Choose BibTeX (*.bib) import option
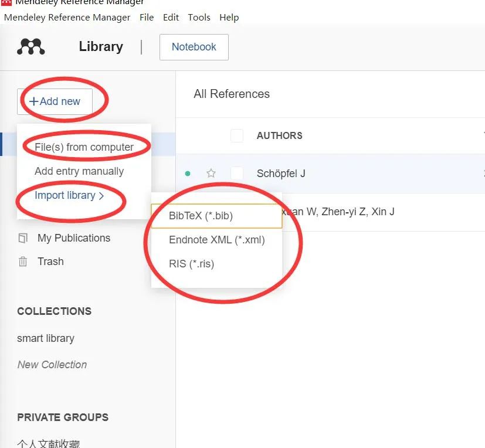The image size is (485, 448). click(x=216, y=216)
